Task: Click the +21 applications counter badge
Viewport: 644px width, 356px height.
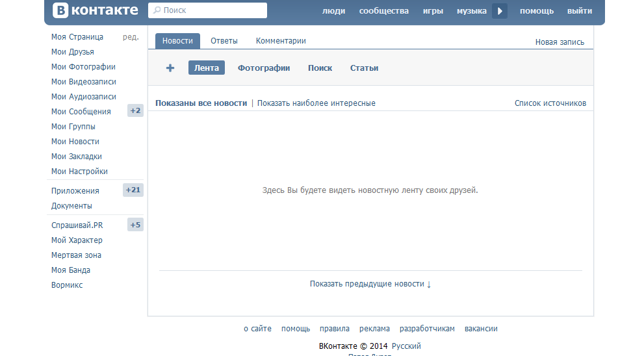Action: (133, 190)
